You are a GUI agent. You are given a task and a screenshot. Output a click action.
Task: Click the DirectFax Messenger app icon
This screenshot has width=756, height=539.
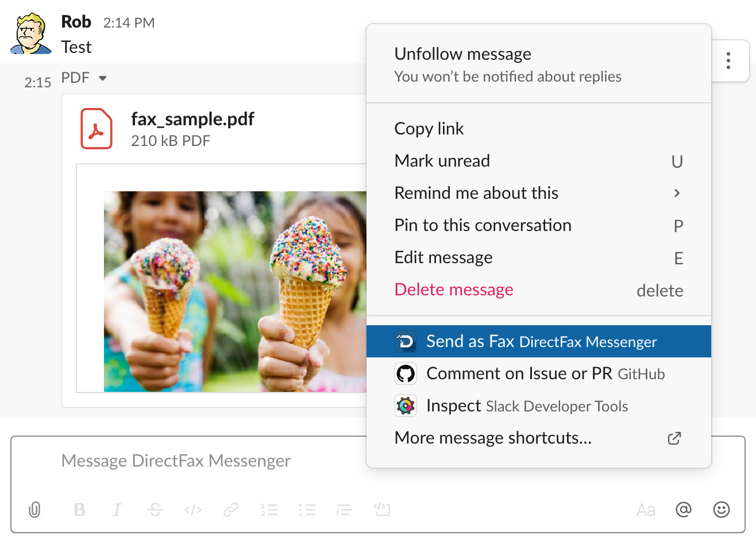point(406,341)
